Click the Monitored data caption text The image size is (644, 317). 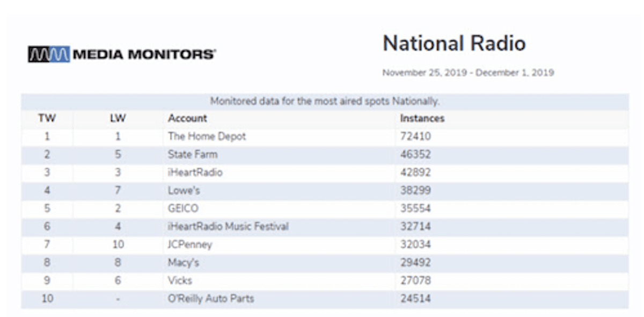(325, 101)
